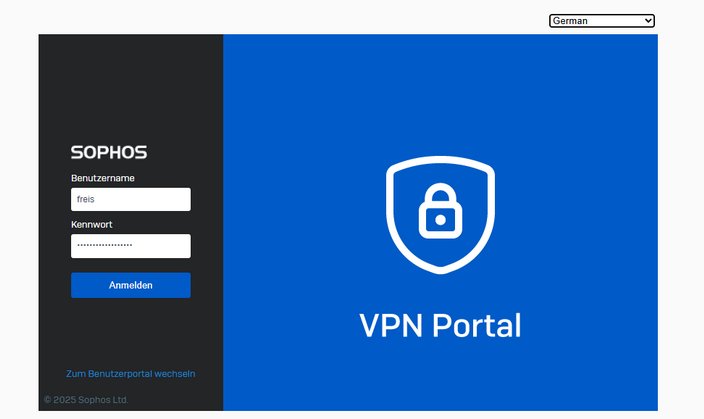Click the SOPHOS logo
This screenshot has width=704, height=419.
[109, 153]
